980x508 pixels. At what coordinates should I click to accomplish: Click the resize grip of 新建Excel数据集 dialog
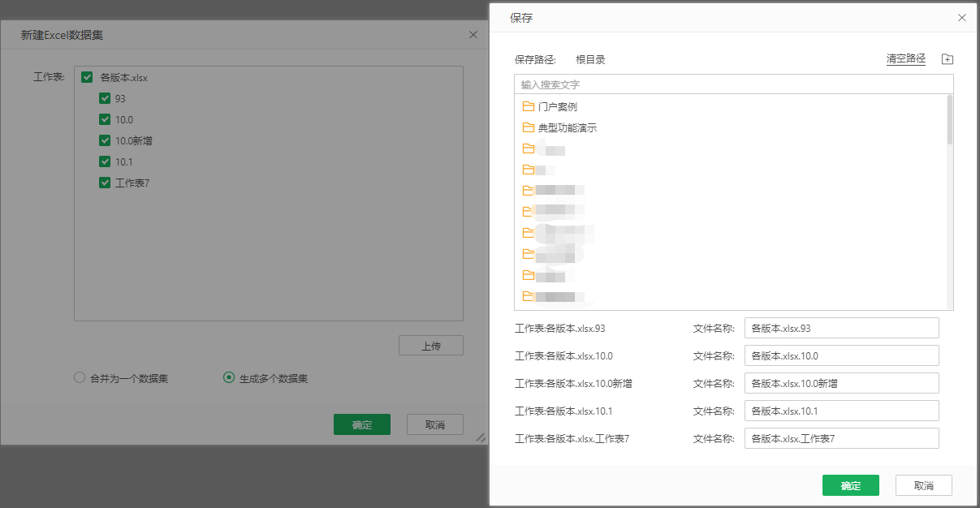481,437
